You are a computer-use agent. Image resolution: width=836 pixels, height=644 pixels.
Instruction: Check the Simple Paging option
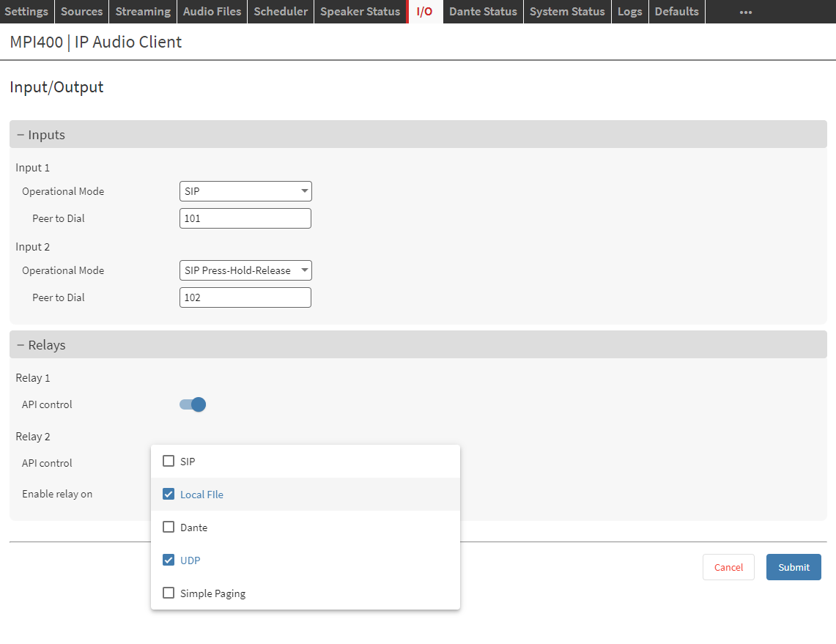[x=169, y=593]
